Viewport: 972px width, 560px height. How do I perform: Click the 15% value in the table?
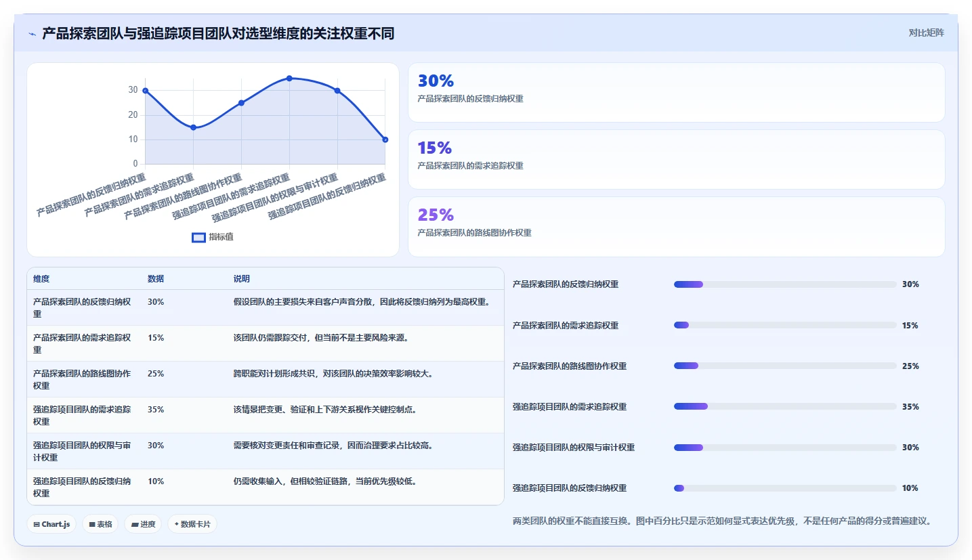[x=156, y=338]
